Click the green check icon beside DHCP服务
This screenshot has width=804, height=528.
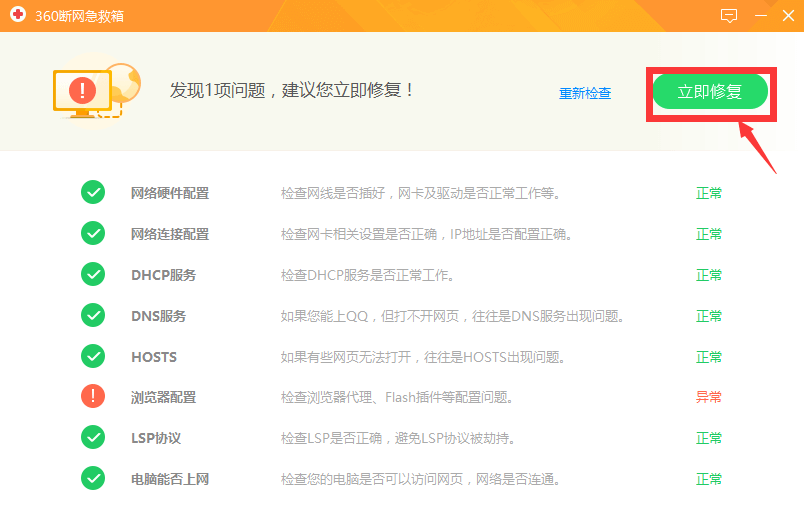coord(93,275)
